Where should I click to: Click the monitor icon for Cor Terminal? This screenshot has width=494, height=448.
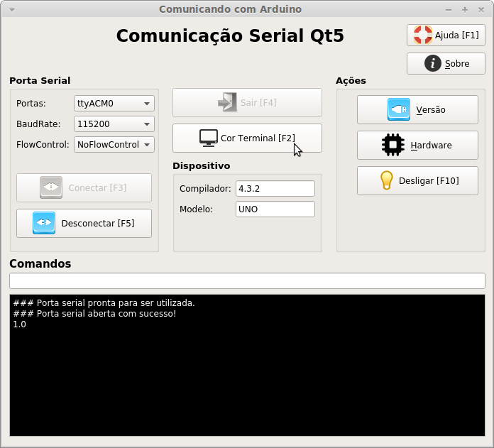point(208,138)
